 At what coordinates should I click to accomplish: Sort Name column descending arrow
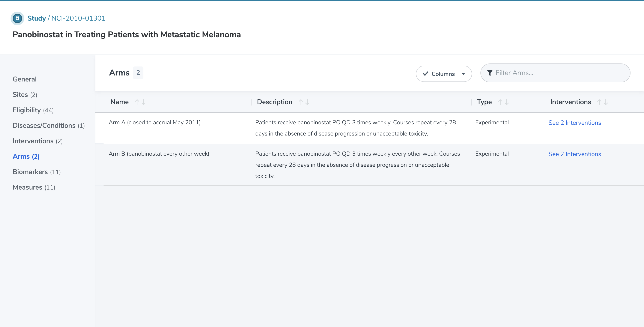point(143,102)
